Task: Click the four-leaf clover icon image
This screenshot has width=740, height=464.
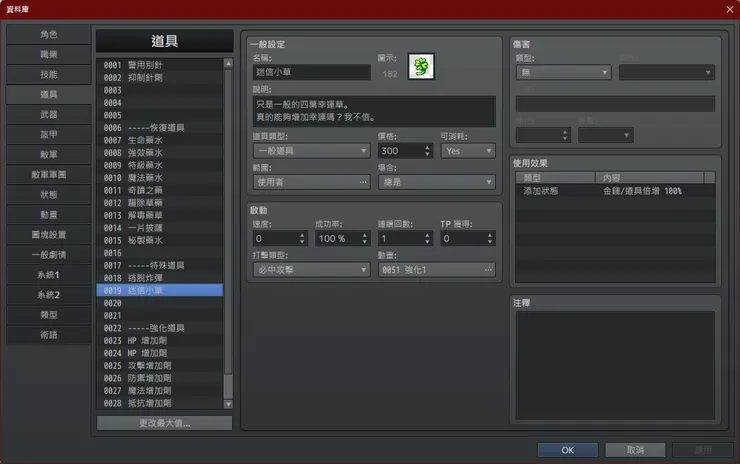Action: coord(421,67)
